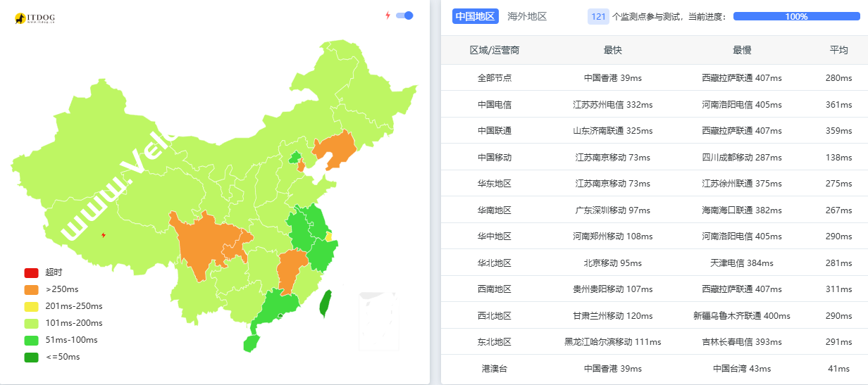868x385 pixels.
Task: Click the 平均 column header
Action: tap(838, 50)
